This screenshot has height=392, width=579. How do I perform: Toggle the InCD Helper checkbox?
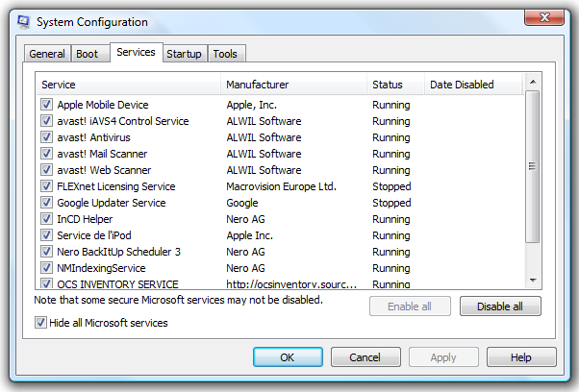[x=46, y=219]
